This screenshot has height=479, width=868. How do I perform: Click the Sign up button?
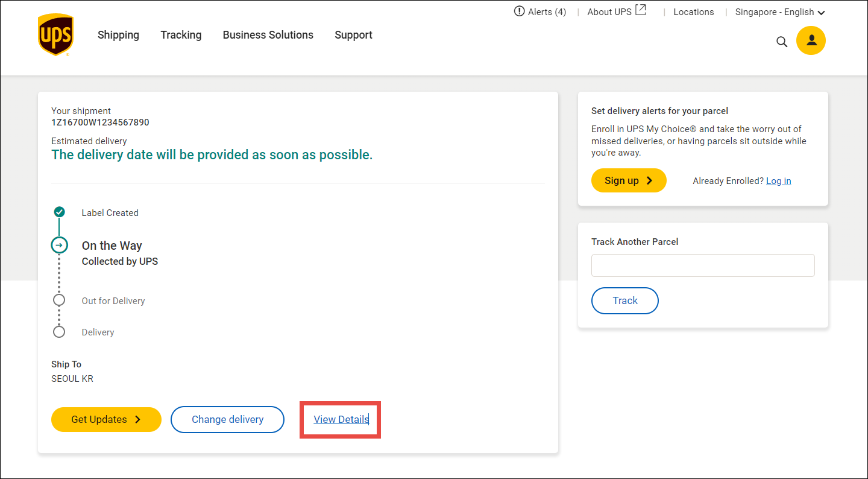(629, 180)
